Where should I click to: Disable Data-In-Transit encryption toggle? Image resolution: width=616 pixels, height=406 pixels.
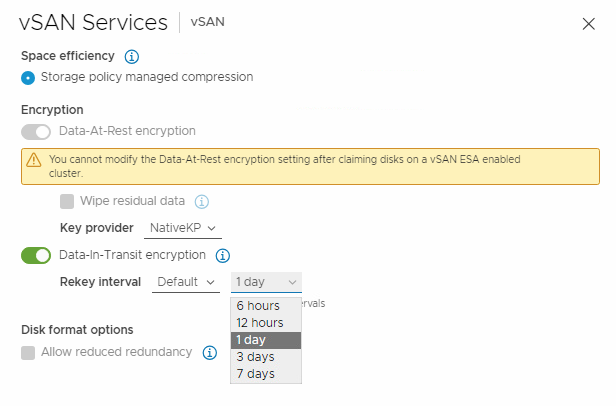pyautogui.click(x=36, y=255)
